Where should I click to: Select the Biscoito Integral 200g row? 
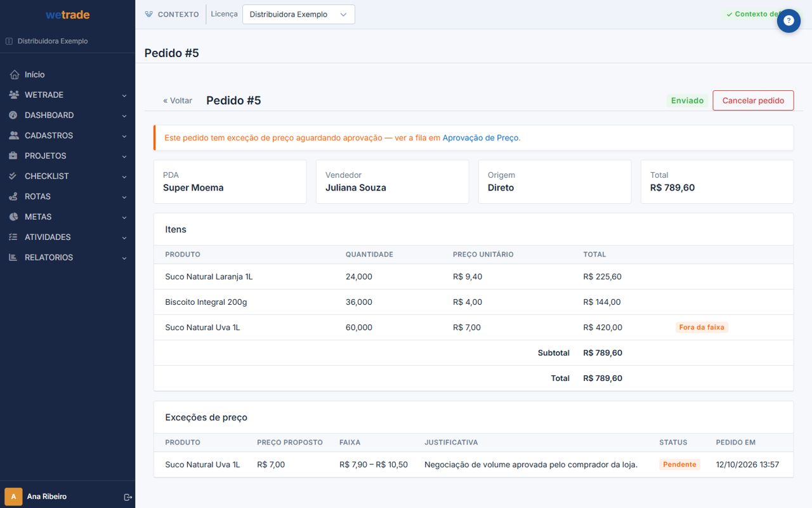pyautogui.click(x=473, y=302)
